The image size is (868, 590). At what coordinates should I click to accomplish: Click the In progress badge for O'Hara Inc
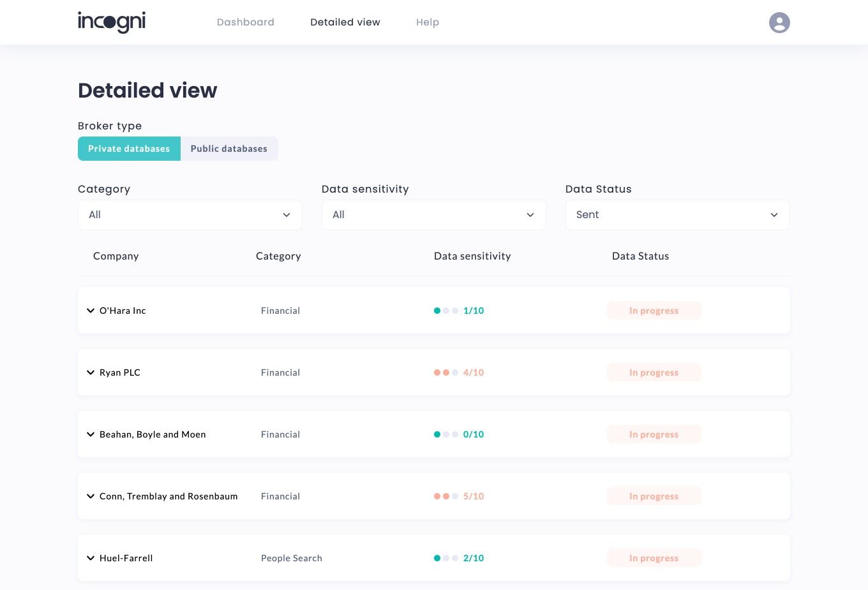pos(654,311)
